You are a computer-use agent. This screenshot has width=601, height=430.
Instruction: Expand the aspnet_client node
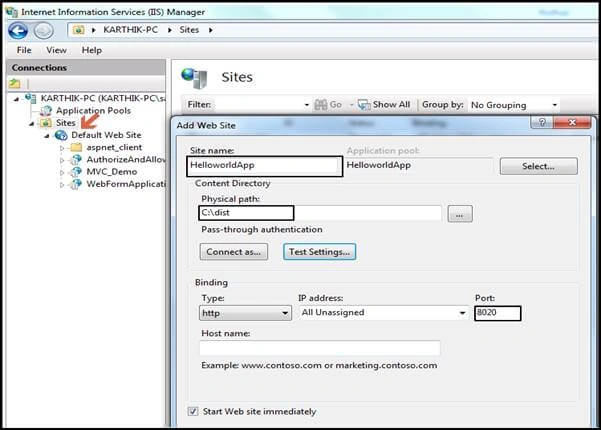[62, 148]
